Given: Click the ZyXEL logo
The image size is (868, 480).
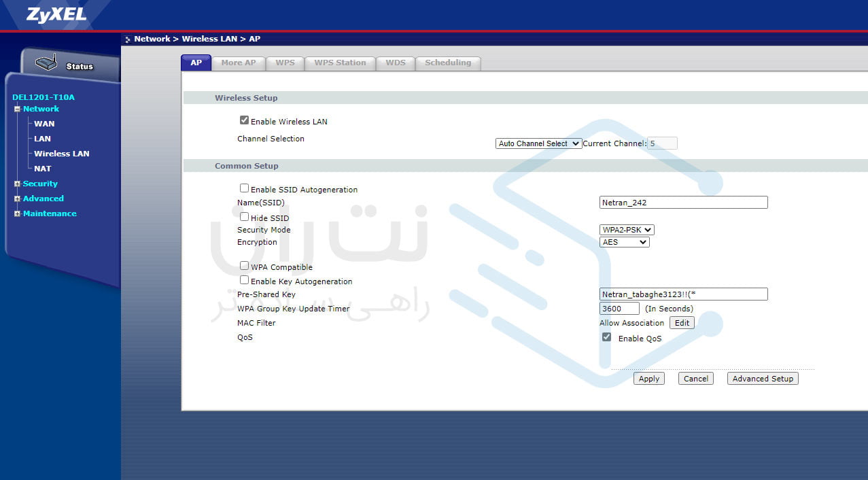Looking at the screenshot, I should pyautogui.click(x=57, y=15).
